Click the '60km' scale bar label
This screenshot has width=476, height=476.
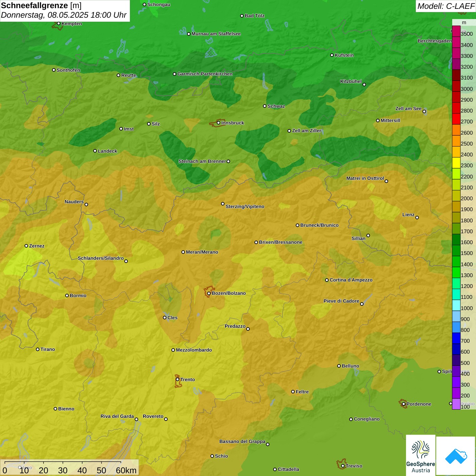126,470
